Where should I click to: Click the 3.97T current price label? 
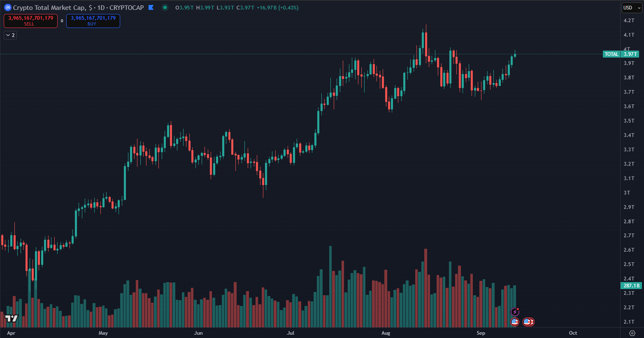630,54
